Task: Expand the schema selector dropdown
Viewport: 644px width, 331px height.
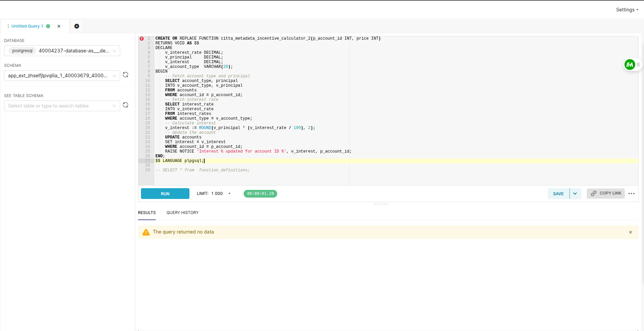Action: [114, 76]
